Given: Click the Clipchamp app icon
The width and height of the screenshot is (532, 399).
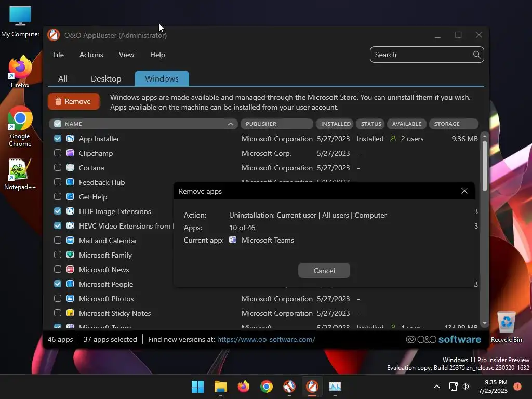Looking at the screenshot, I should (x=70, y=153).
